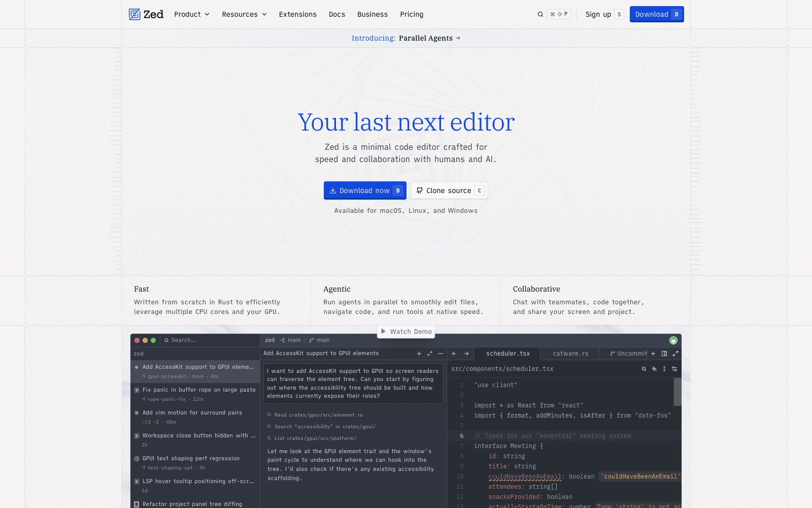Open the Introducing Parallel Agents announcement
The height and width of the screenshot is (508, 812).
(x=406, y=38)
